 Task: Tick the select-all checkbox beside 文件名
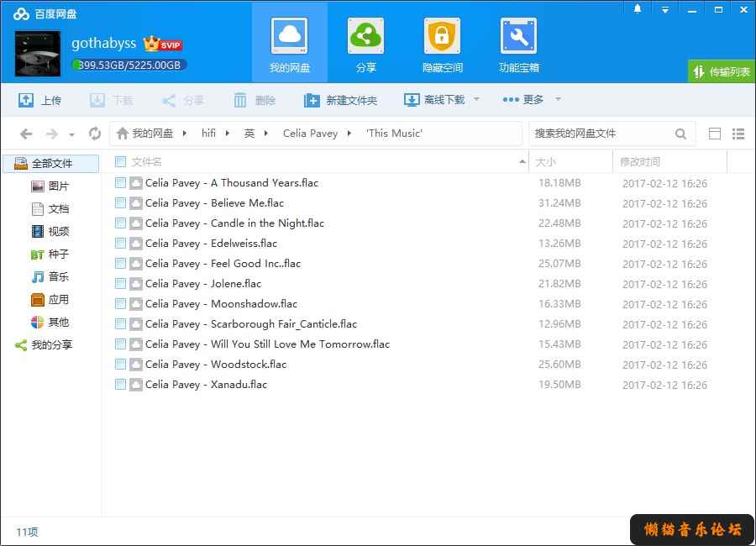[x=120, y=161]
